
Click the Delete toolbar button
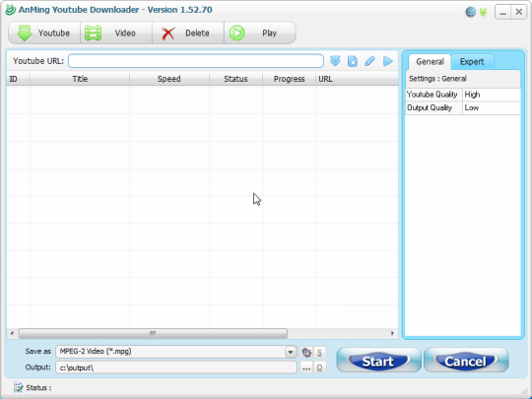pos(188,33)
